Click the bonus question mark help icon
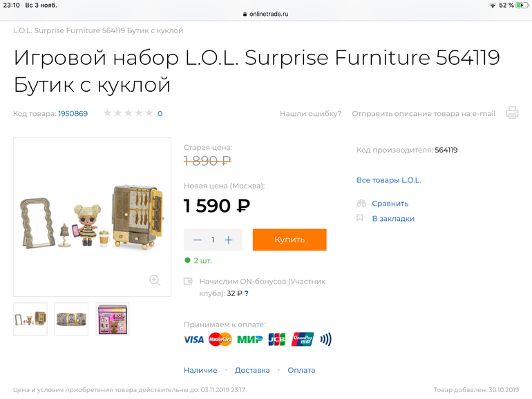Image resolution: width=532 pixels, height=399 pixels. tap(246, 293)
